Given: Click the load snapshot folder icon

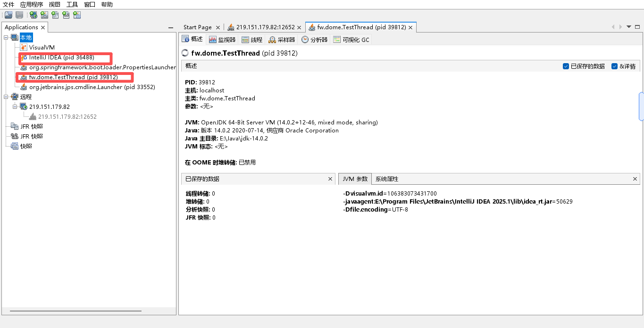Looking at the screenshot, I should pyautogui.click(x=8, y=15).
